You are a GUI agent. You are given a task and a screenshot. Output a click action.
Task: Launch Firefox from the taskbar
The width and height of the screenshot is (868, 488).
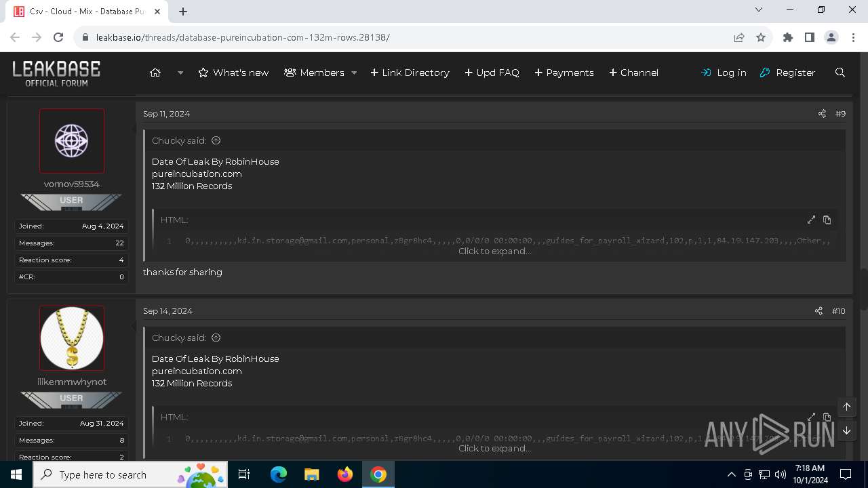[345, 474]
